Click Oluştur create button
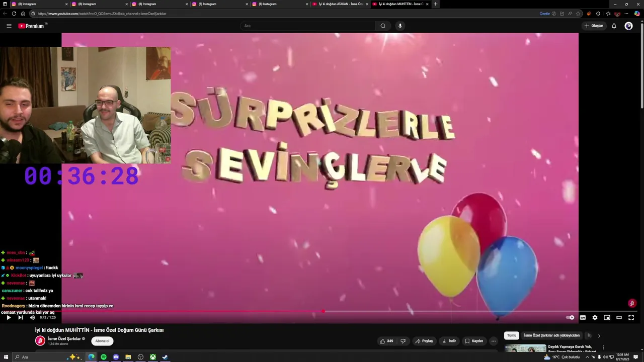 594,26
